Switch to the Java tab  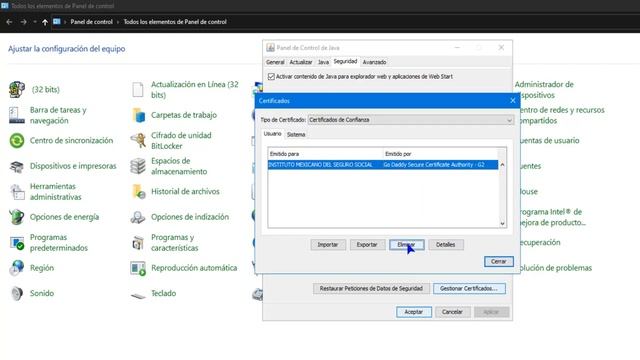(323, 62)
